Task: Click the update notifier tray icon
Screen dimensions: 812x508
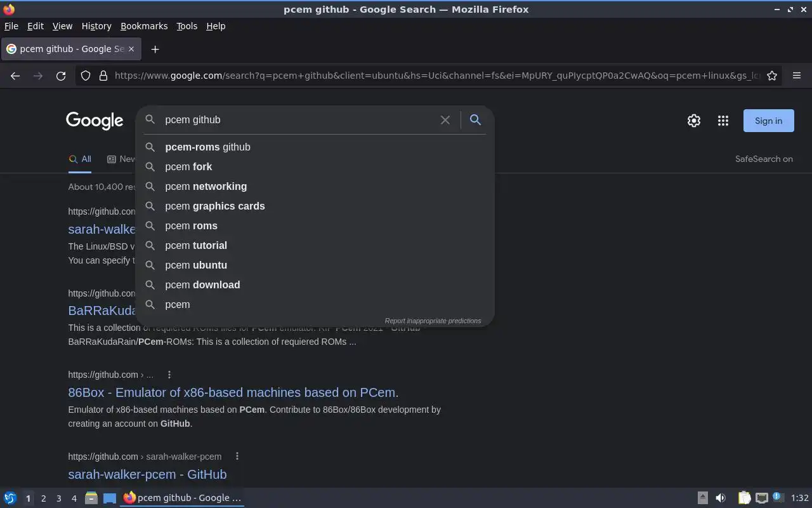Action: point(778,497)
